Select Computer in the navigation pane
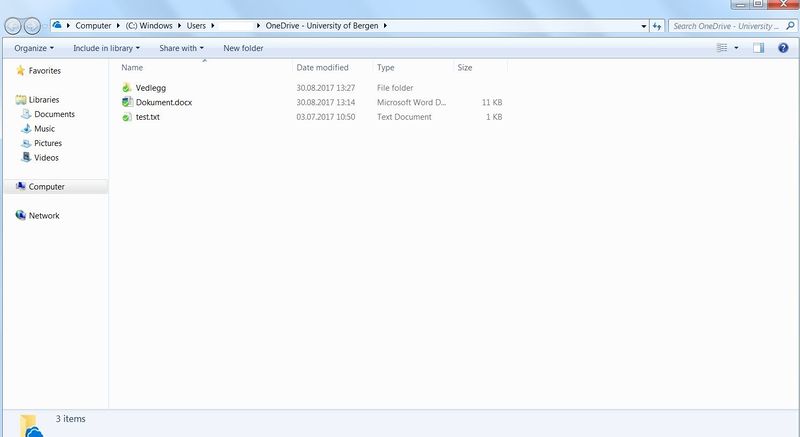Screen dimensions: 800x437 [46, 187]
